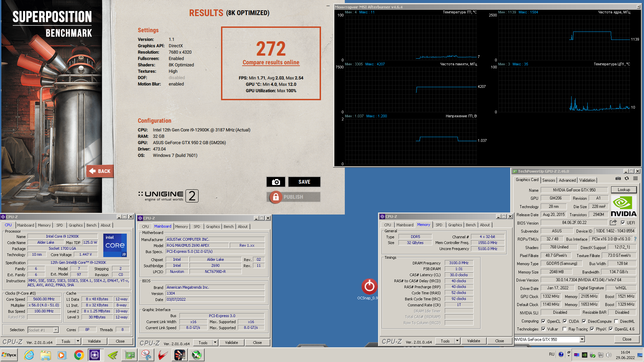The image size is (644, 362).
Task: Toggle the DirectCompute checkbox
Action: point(584,321)
